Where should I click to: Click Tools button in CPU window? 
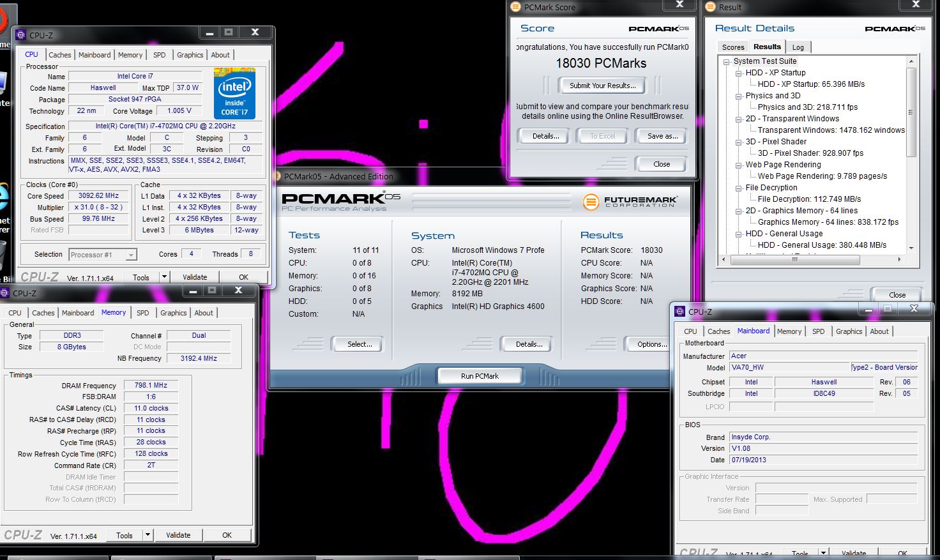click(141, 277)
